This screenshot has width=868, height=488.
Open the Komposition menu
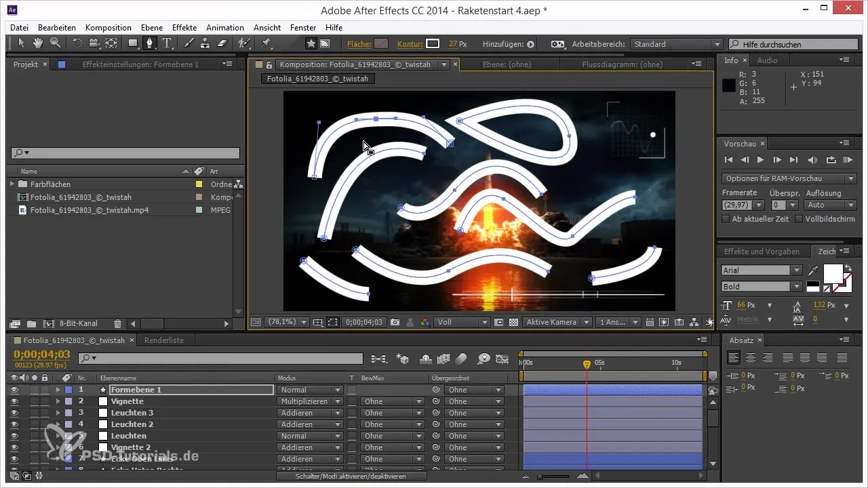pyautogui.click(x=108, y=28)
